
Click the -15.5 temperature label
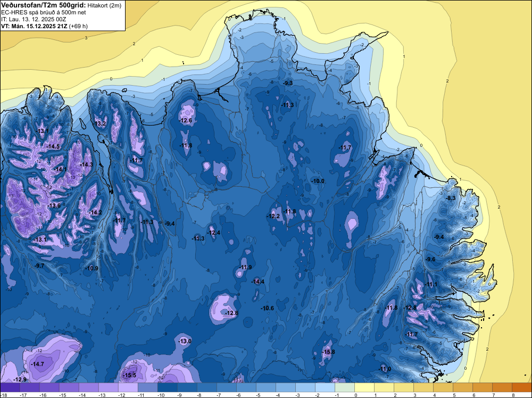point(129,375)
